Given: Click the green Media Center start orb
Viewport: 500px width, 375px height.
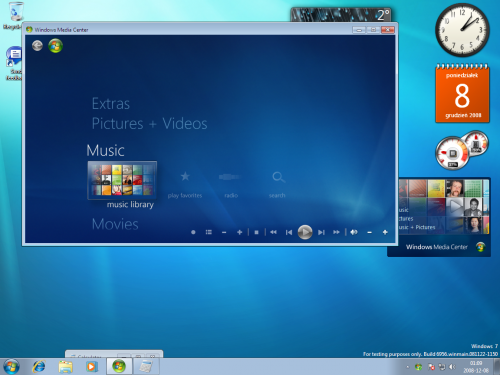Looking at the screenshot, I should tap(56, 46).
